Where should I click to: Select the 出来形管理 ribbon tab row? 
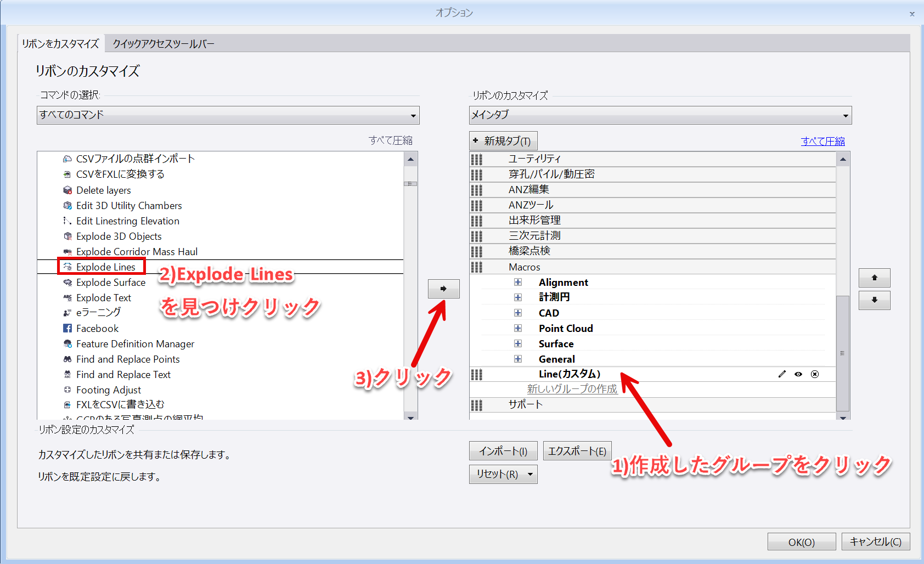pos(653,221)
